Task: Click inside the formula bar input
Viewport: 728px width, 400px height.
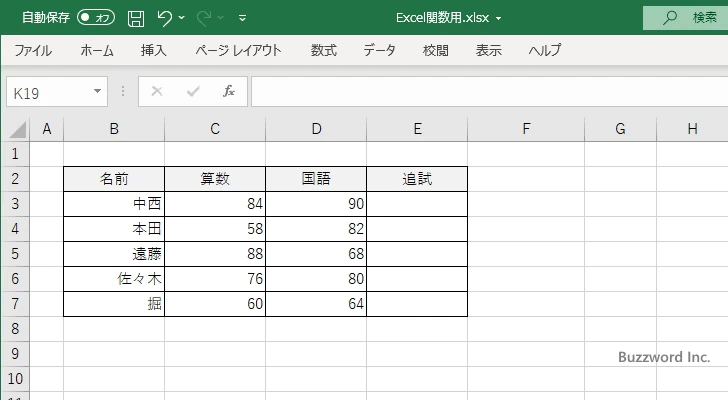Action: pyautogui.click(x=480, y=91)
